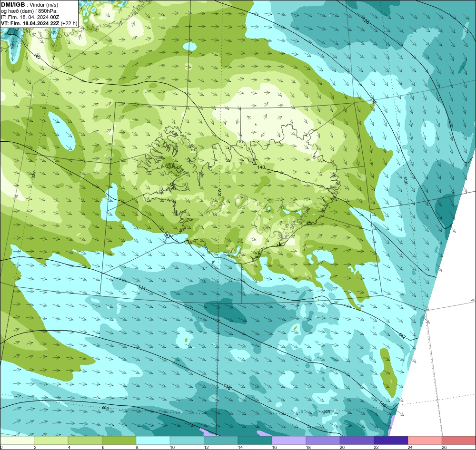Pick the 2–4 m/s light green legend swatch

(x=51, y=440)
